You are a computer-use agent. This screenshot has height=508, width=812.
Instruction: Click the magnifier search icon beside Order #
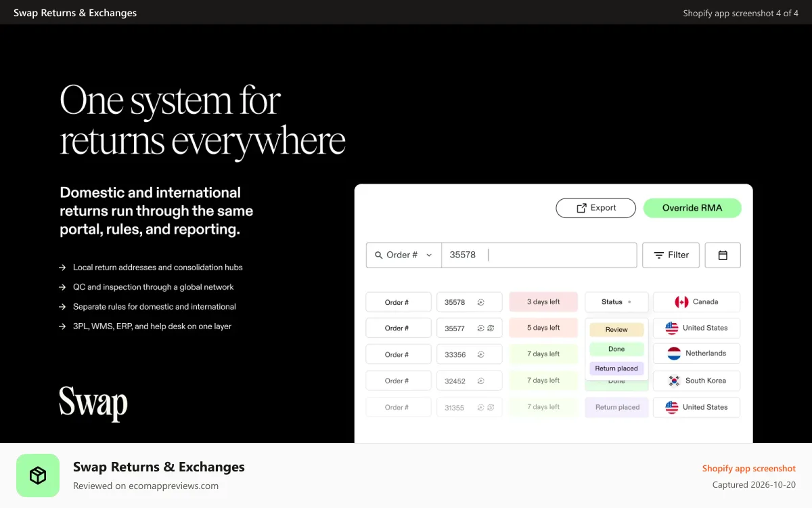click(x=378, y=255)
